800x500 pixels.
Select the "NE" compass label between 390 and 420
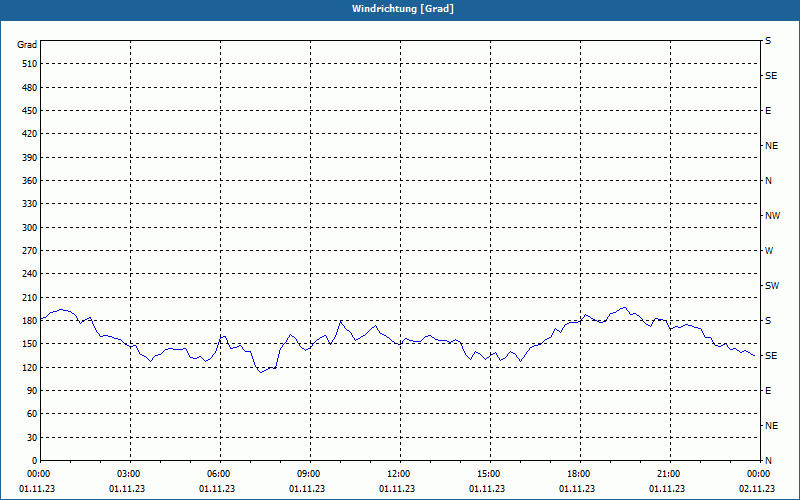[771, 146]
